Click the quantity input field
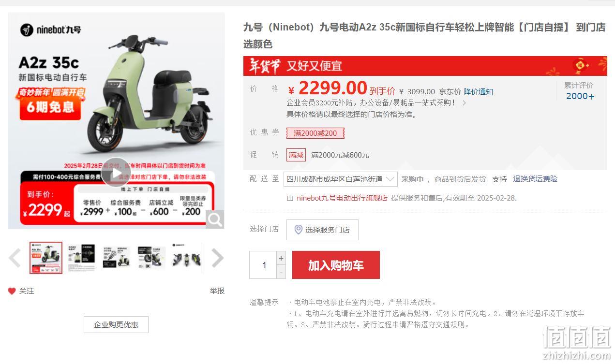The image size is (615, 364). pyautogui.click(x=263, y=265)
